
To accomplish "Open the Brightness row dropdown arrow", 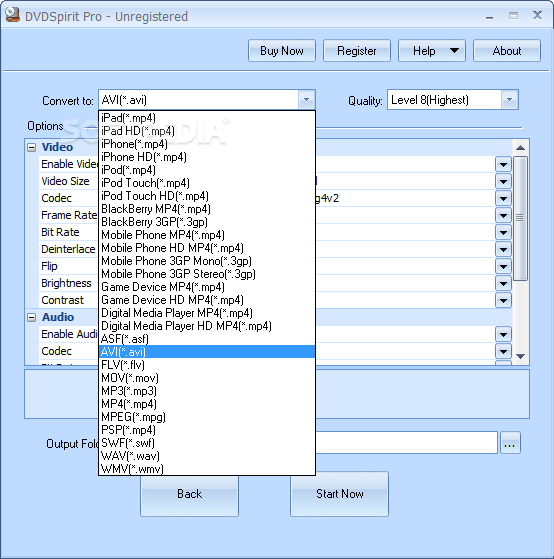I will click(503, 284).
